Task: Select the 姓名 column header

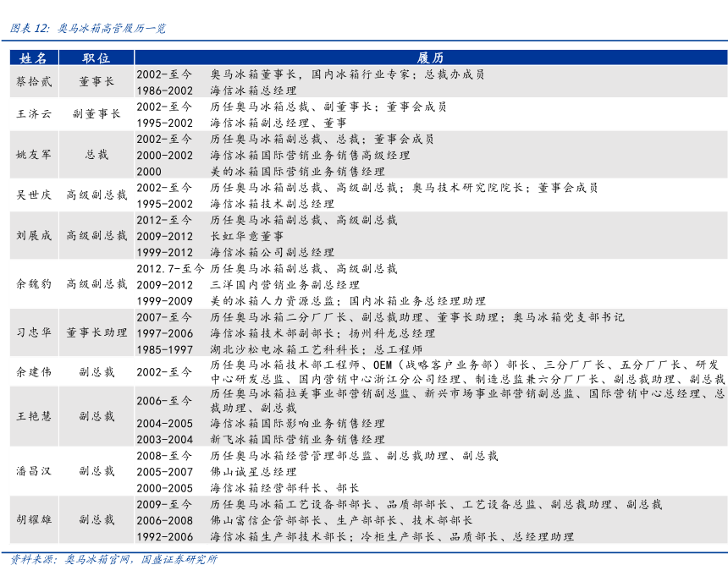Action: (34, 58)
